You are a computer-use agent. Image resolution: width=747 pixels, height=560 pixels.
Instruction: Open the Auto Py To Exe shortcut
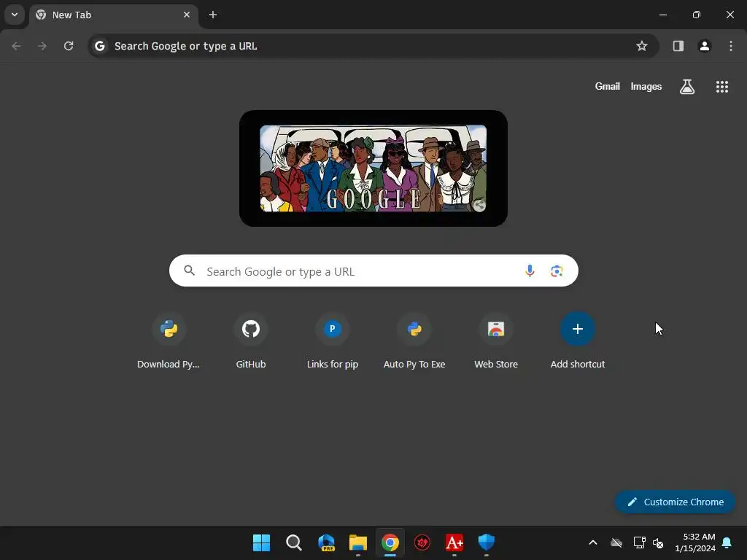click(414, 341)
